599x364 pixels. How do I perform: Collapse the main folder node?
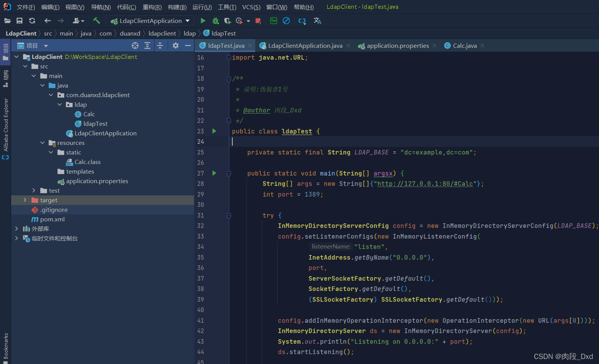pyautogui.click(x=34, y=76)
